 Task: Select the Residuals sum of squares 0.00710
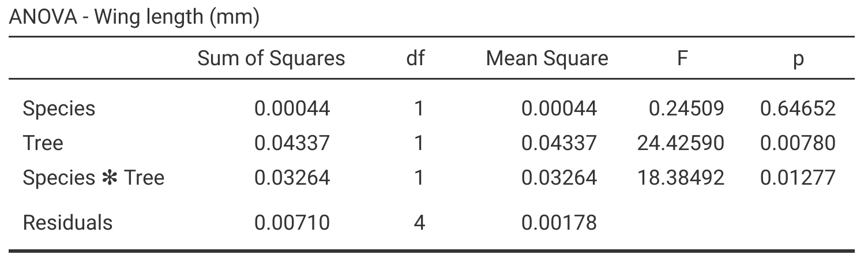pos(292,222)
